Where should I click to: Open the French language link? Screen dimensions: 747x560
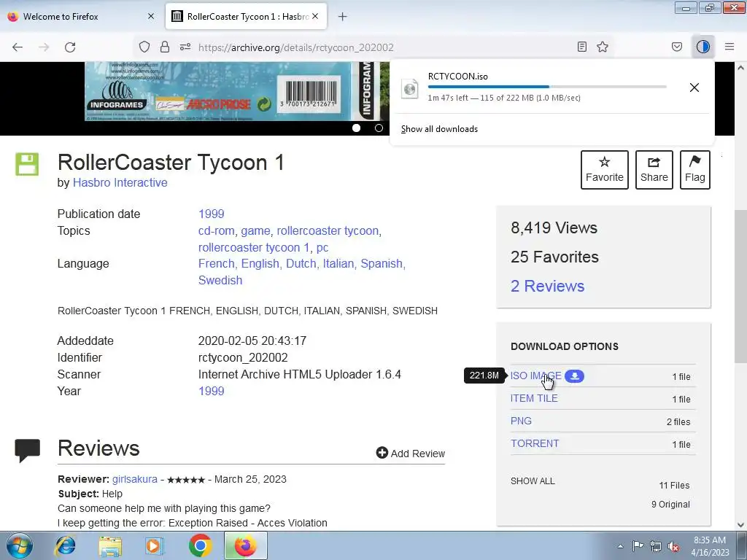[216, 264]
